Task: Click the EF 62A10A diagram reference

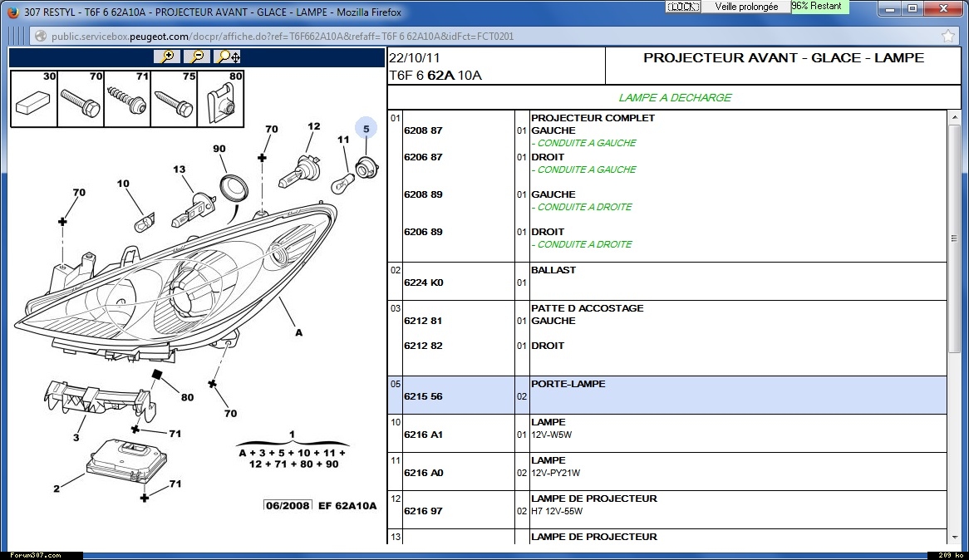Action: [347, 506]
